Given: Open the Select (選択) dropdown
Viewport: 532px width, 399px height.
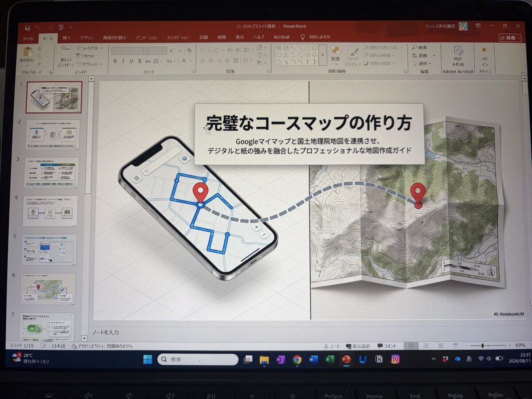Looking at the screenshot, I should point(422,63).
